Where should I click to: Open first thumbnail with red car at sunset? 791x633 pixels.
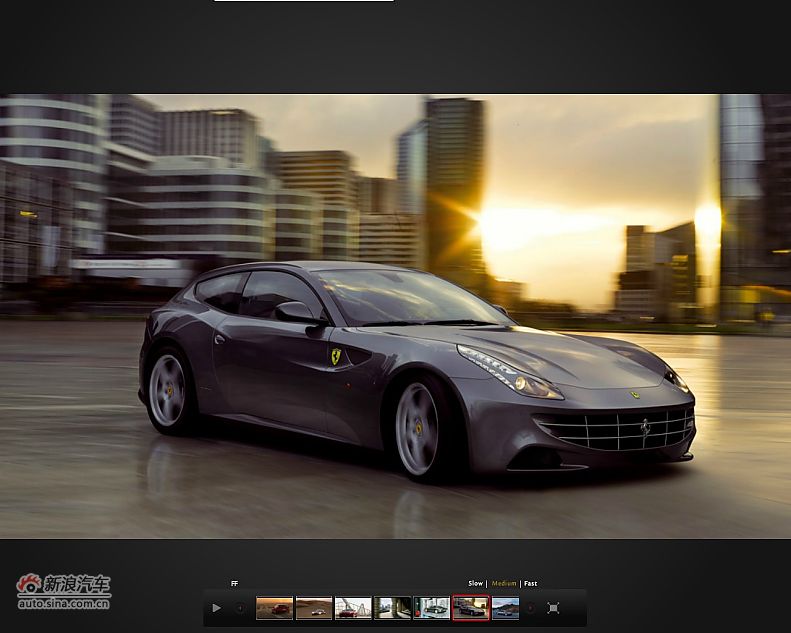tap(274, 608)
